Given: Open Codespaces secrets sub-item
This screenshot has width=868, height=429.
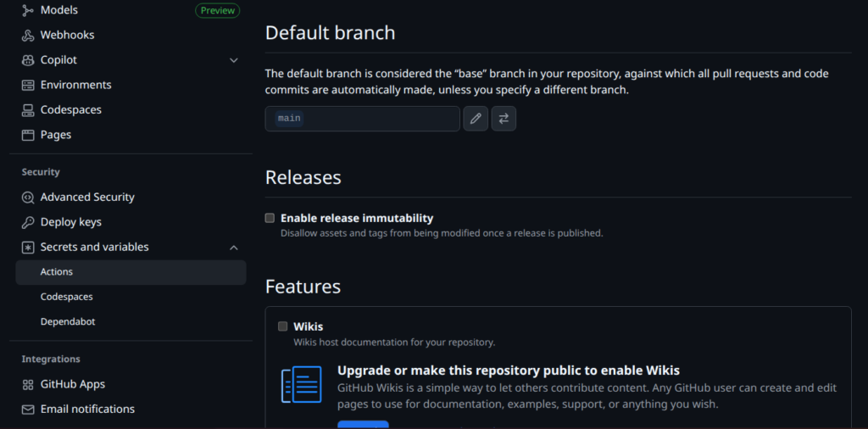Looking at the screenshot, I should click(66, 297).
